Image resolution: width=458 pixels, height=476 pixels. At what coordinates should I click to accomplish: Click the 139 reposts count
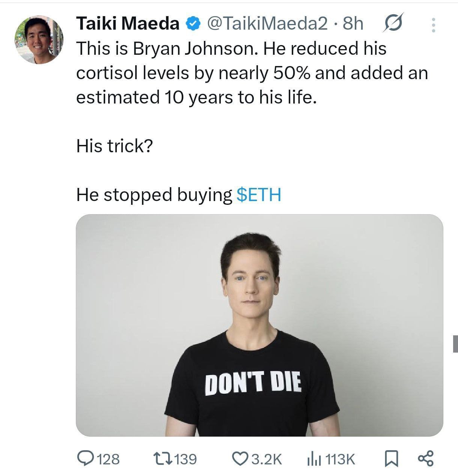[185, 459]
